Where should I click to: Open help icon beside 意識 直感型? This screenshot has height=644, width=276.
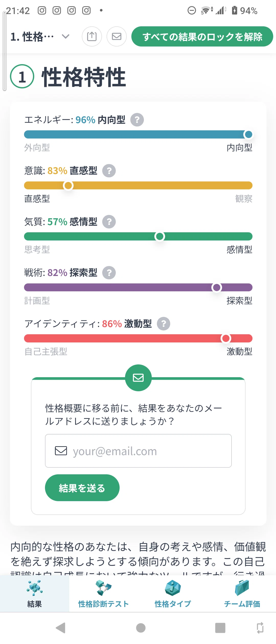109,171
